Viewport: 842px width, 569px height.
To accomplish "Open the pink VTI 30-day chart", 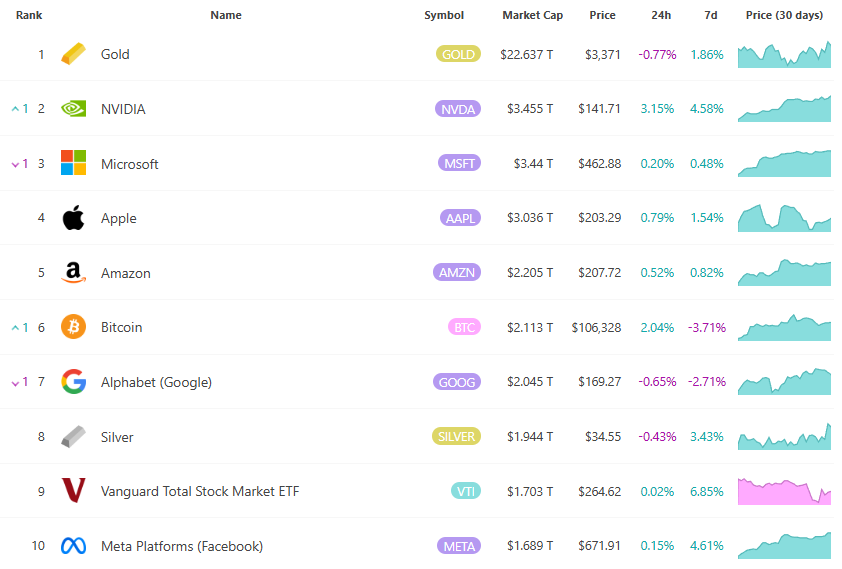I will pos(784,491).
